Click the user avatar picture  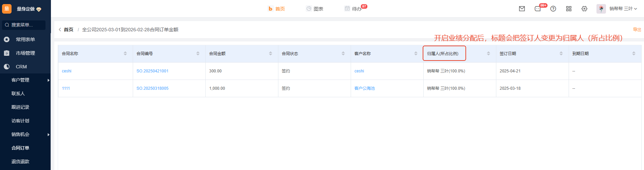pos(601,9)
